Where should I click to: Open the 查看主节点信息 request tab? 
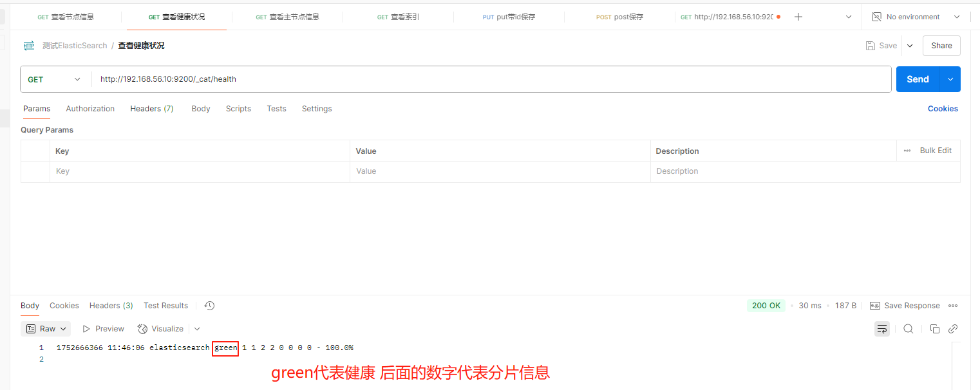pyautogui.click(x=287, y=17)
